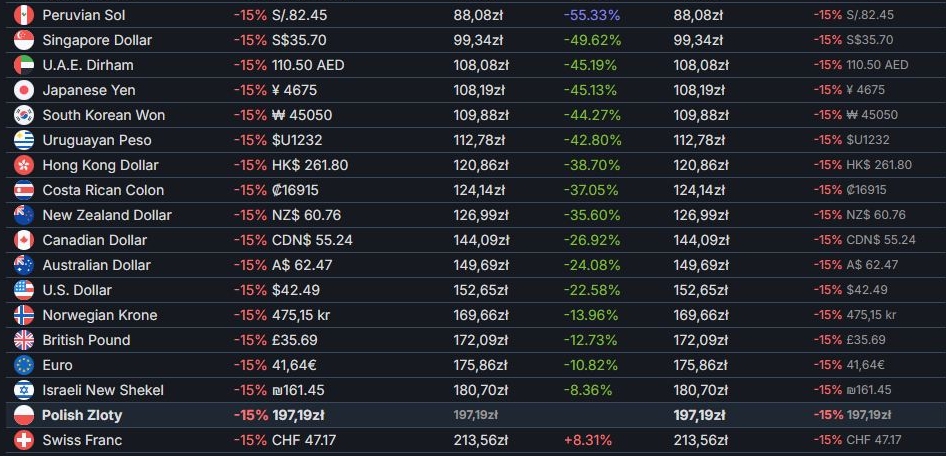Open the British Pound entry
946x456 pixels.
click(x=86, y=340)
